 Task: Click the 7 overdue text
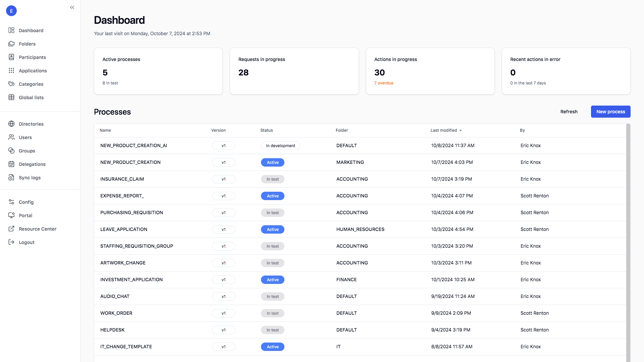click(x=384, y=83)
